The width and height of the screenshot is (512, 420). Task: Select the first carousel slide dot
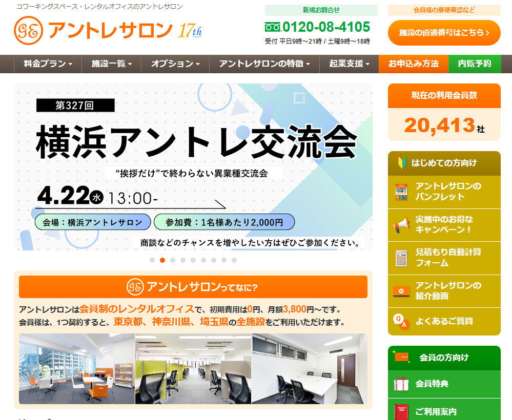[x=152, y=260]
